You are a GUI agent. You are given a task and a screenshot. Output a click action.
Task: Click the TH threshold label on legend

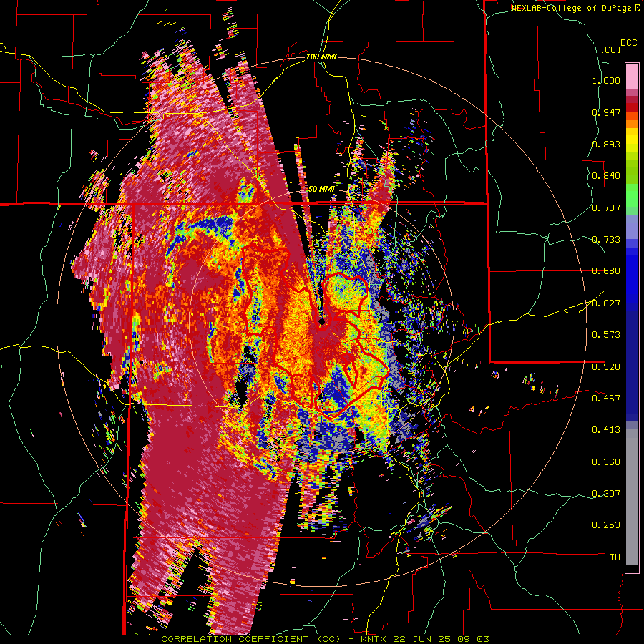click(615, 557)
